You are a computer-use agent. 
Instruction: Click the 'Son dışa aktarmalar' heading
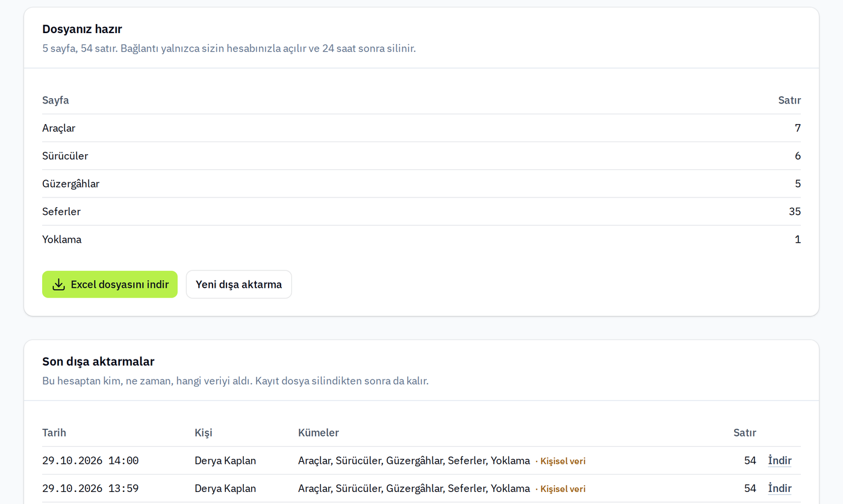coord(98,361)
